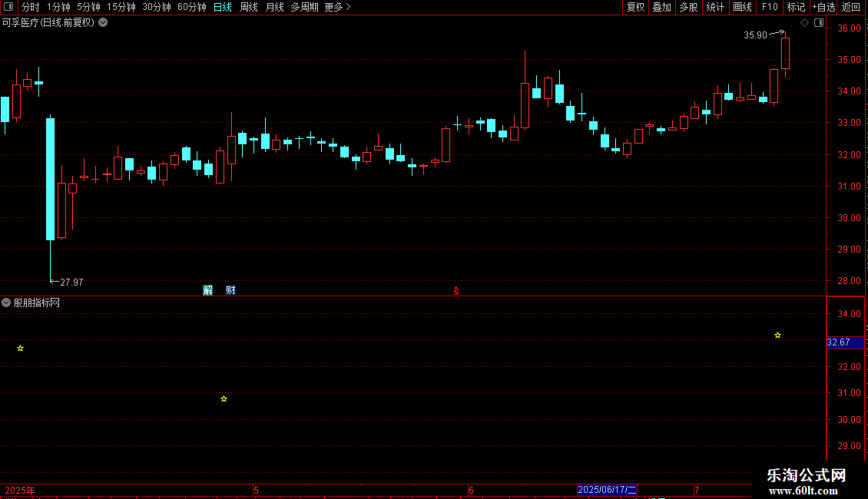Click the 35.90 high price label

tap(755, 35)
